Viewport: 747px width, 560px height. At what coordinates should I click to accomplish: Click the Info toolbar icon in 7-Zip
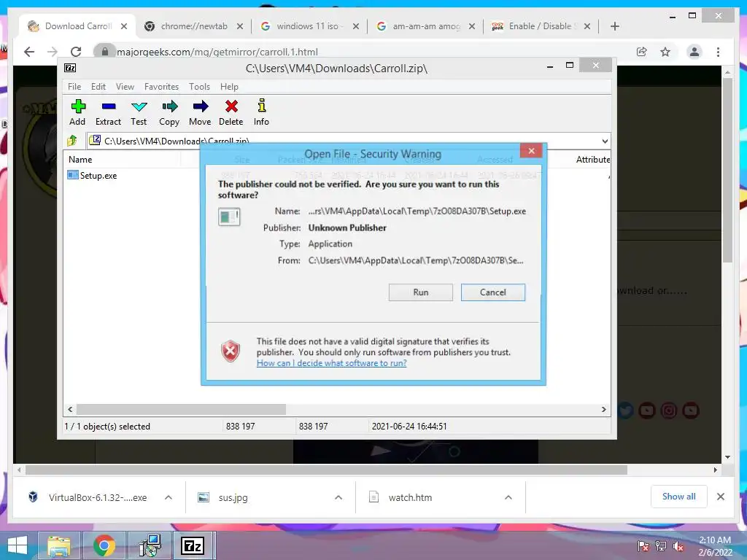coord(261,112)
